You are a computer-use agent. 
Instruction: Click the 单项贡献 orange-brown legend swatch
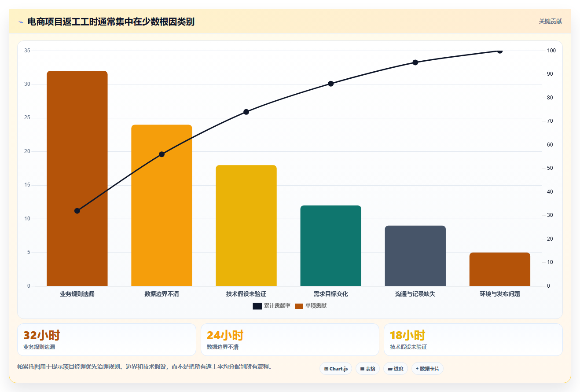pyautogui.click(x=299, y=306)
